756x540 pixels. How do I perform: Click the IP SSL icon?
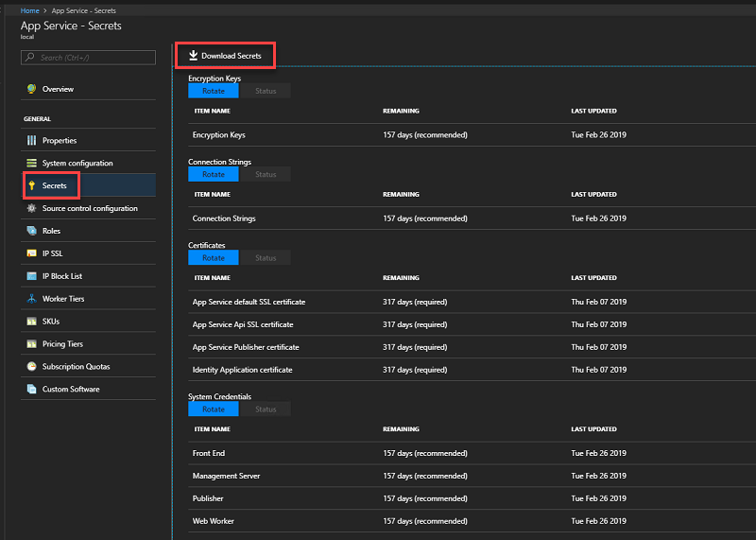point(31,253)
